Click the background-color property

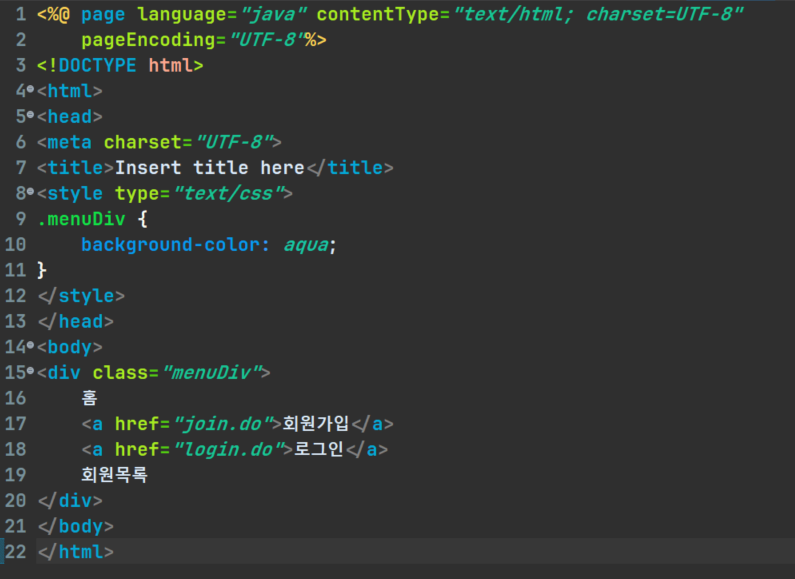tap(170, 244)
